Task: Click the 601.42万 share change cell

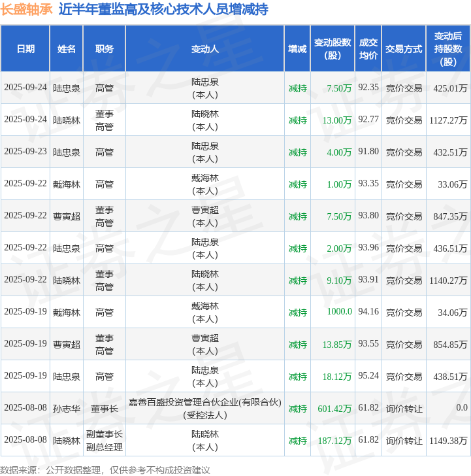Action: click(x=333, y=408)
